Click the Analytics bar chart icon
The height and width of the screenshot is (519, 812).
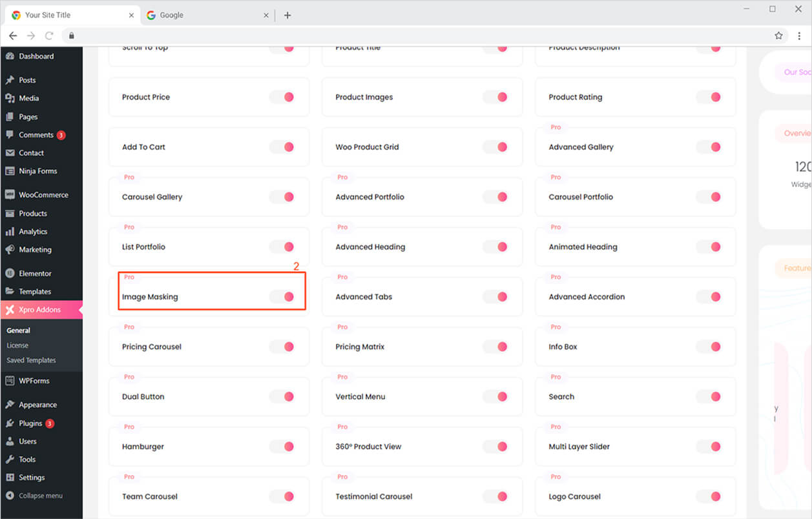click(10, 232)
